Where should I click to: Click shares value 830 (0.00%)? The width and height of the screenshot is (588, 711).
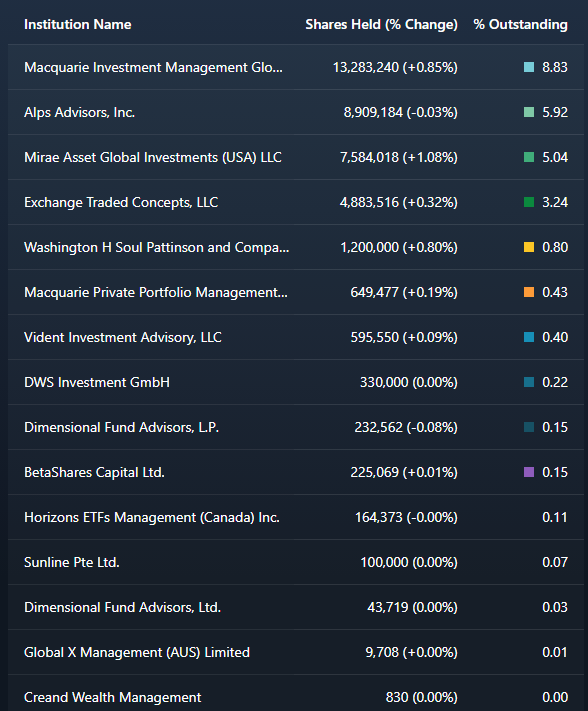(422, 697)
